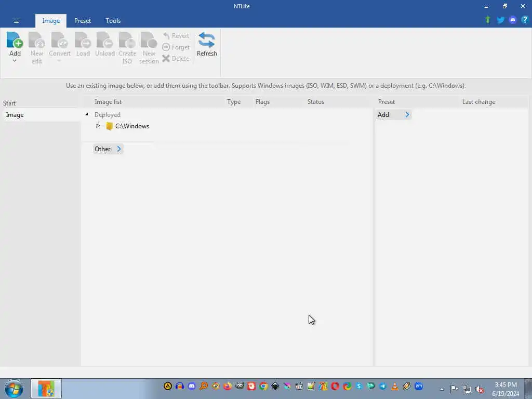The height and width of the screenshot is (399, 532).
Task: Open the hamburger file menu
Action: click(x=16, y=21)
